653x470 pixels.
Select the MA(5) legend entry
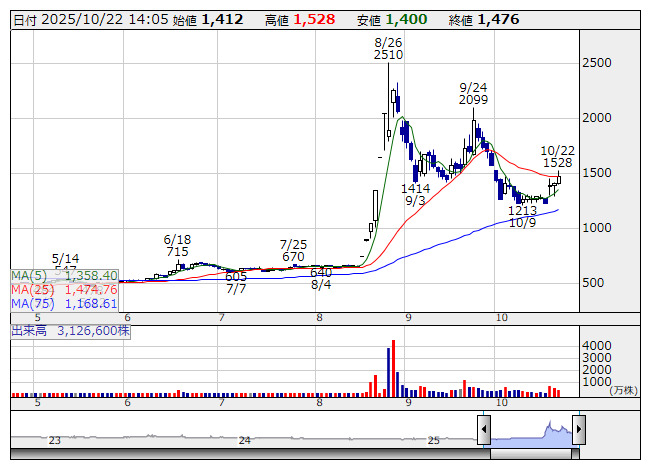[x=64, y=275]
